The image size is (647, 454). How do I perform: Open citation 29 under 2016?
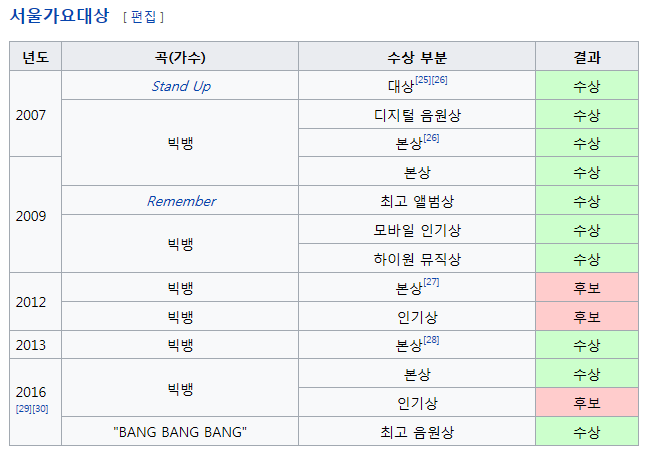[x=23, y=409]
